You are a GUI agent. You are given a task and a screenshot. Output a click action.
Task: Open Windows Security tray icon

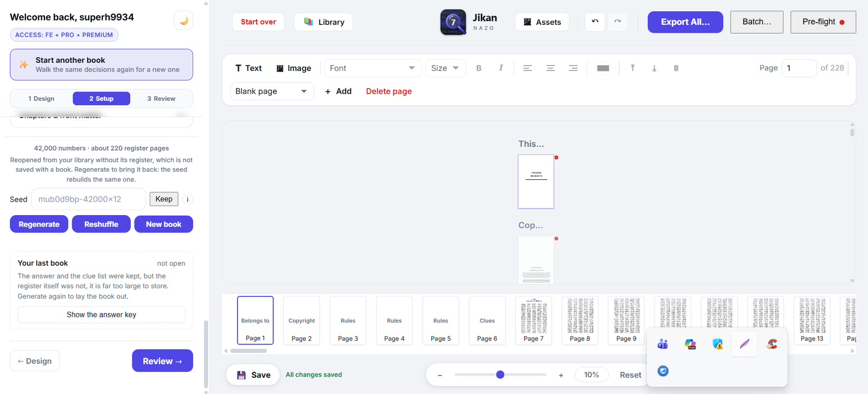[x=717, y=344]
